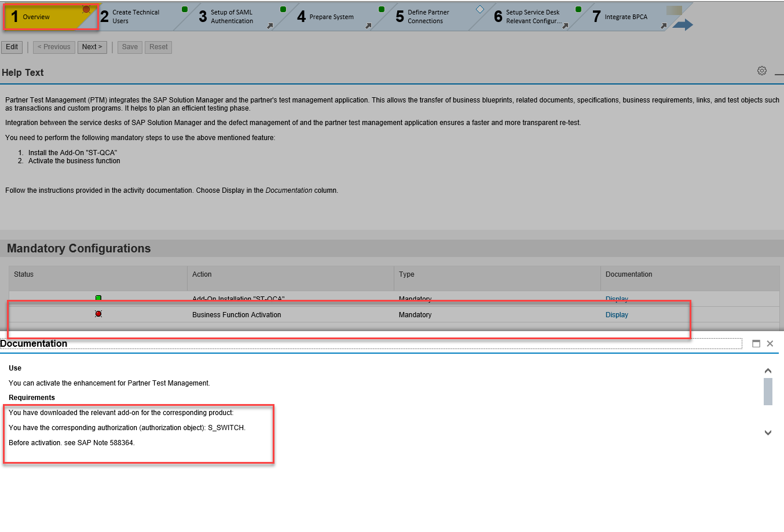Click the Documentation scrollbar thumb
The height and width of the screenshot is (532, 784).
point(768,392)
